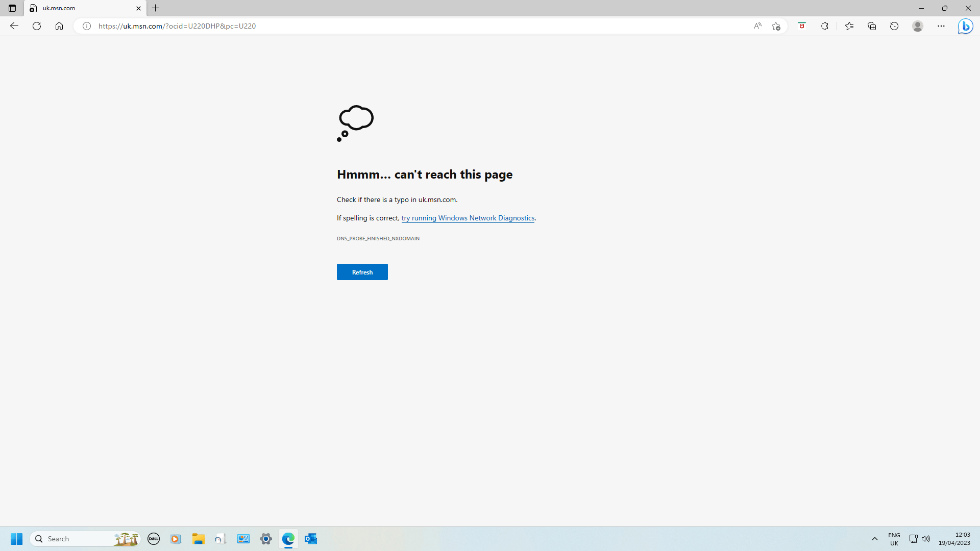This screenshot has height=551, width=980.
Task: Open the Settings and more menu
Action: click(x=941, y=26)
